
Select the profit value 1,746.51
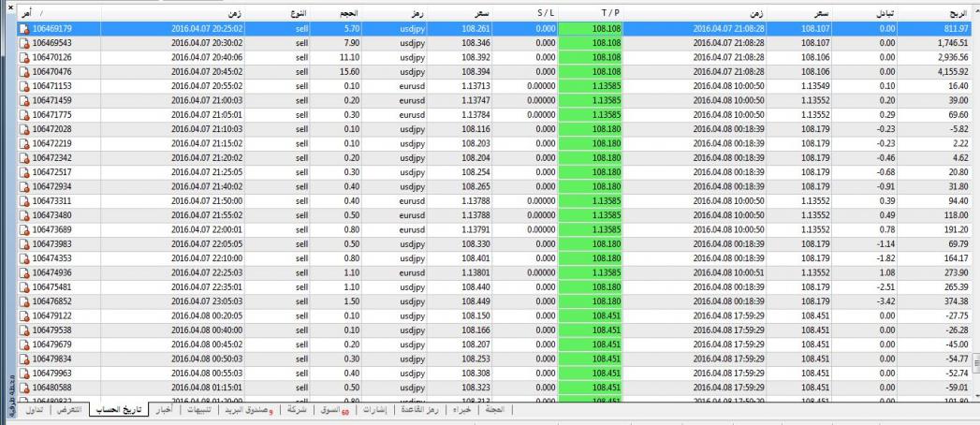click(x=953, y=43)
